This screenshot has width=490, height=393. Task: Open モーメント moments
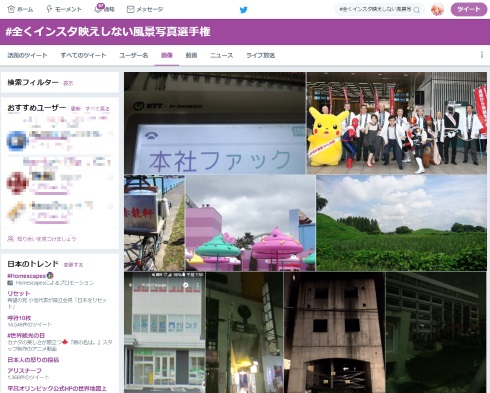(64, 9)
